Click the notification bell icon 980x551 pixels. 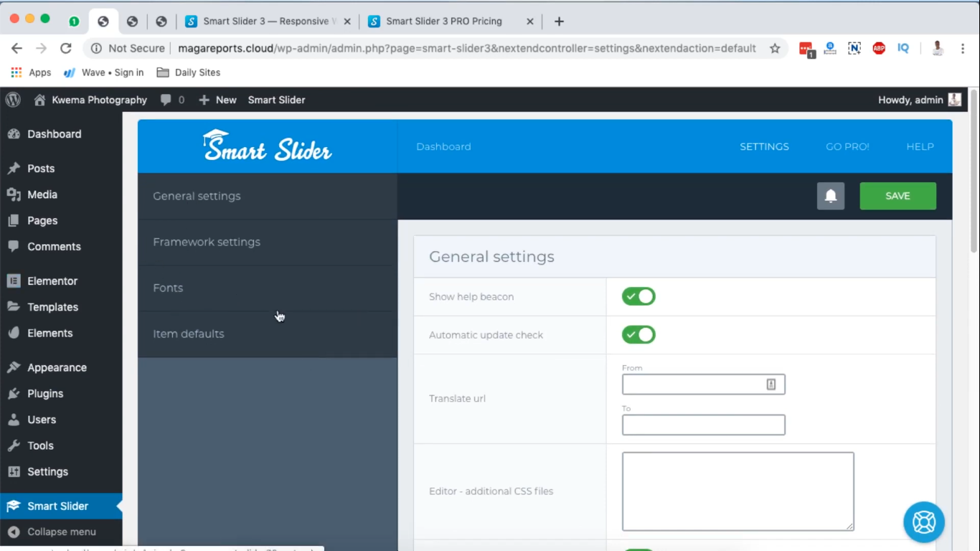[x=831, y=196]
